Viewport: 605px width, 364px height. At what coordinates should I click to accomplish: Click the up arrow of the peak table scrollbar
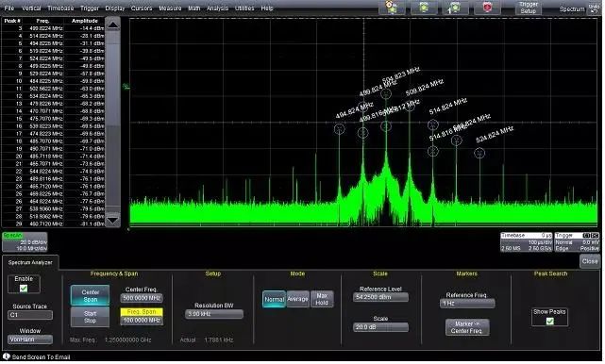tap(113, 25)
